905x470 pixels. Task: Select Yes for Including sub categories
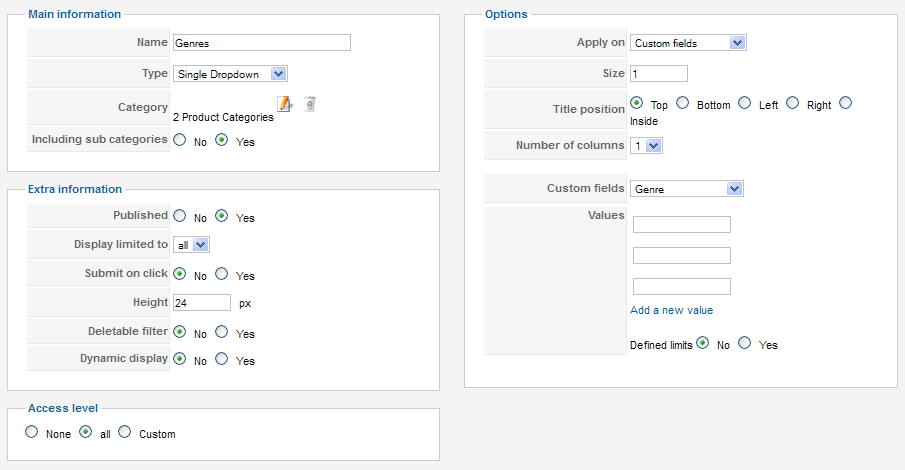222,140
